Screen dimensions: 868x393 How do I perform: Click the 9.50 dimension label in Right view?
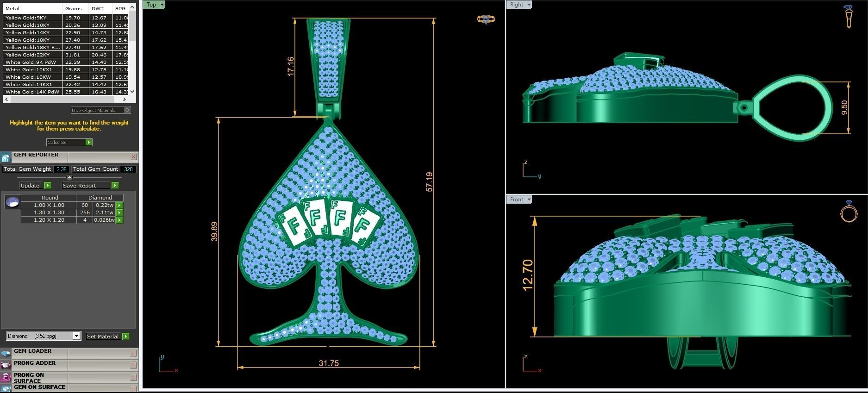pos(844,107)
